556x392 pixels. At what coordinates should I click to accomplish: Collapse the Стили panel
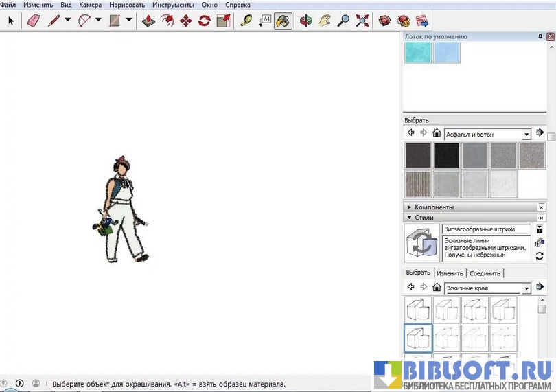coord(410,218)
